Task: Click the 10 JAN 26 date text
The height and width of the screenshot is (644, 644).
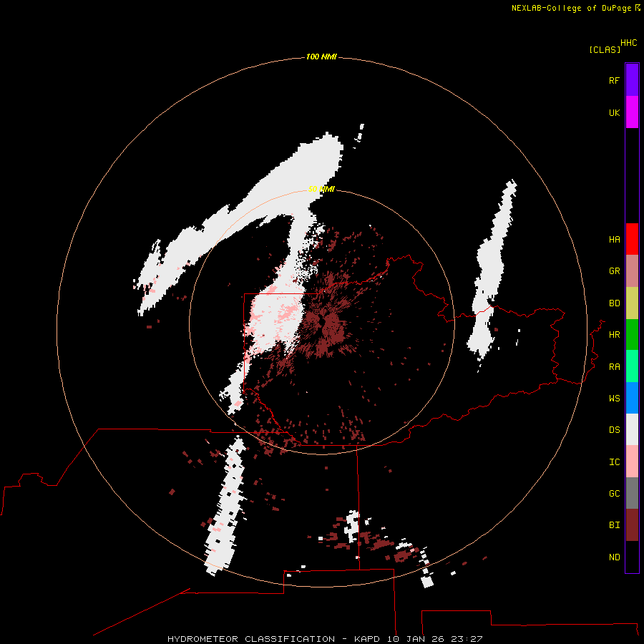Action: pyautogui.click(x=417, y=639)
